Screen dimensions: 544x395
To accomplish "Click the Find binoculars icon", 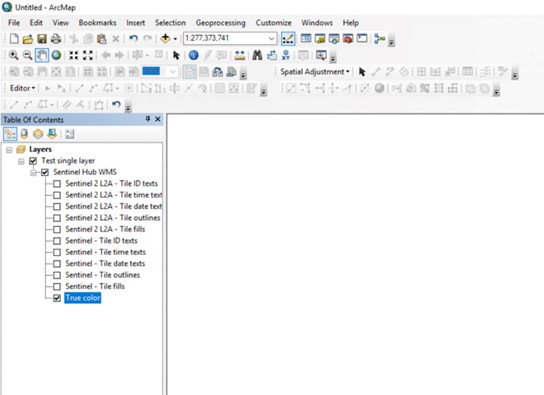I will [x=257, y=55].
